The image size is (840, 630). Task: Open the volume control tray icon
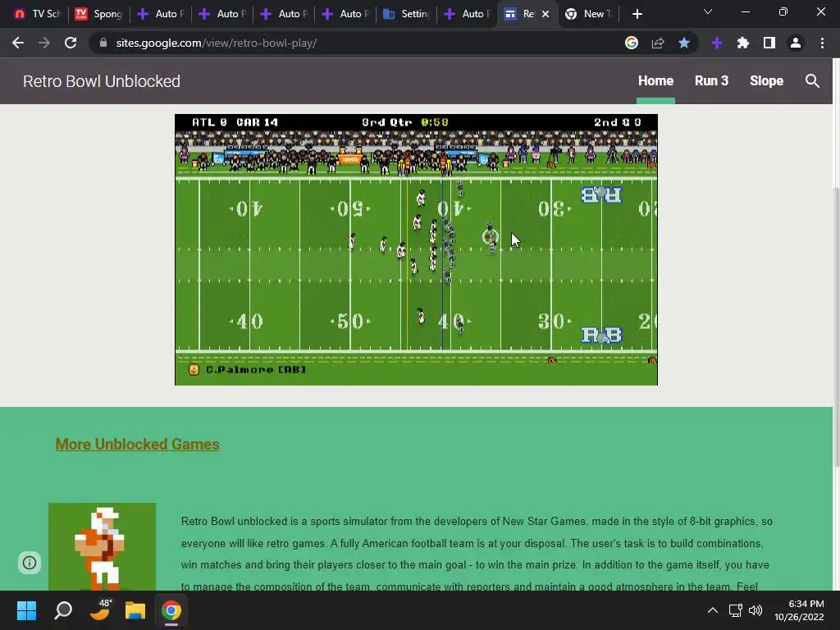[x=756, y=610]
